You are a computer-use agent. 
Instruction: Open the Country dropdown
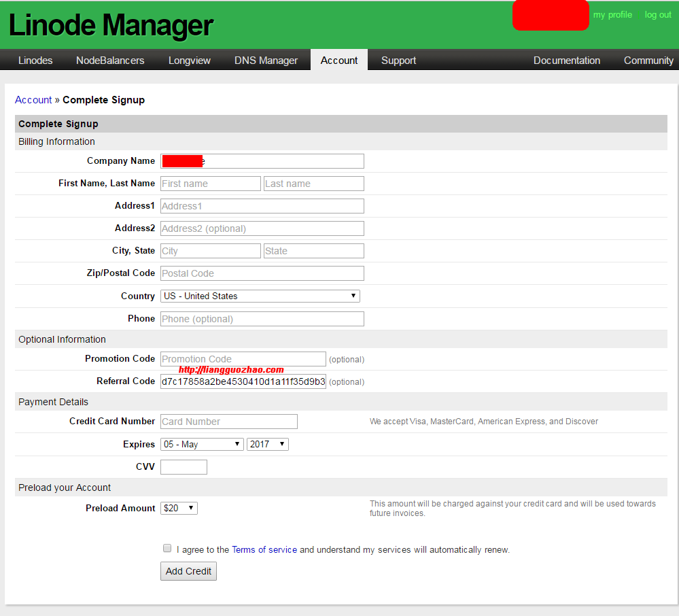click(260, 296)
